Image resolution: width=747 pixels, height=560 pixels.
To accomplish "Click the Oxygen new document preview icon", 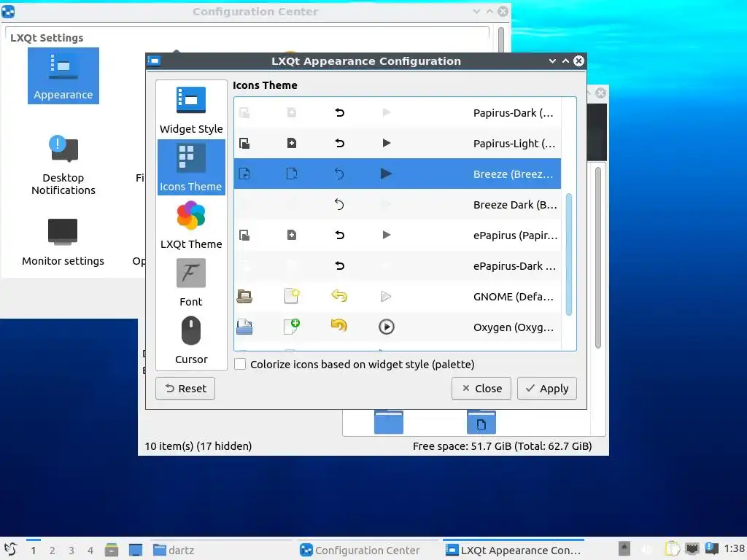I will tap(292, 327).
